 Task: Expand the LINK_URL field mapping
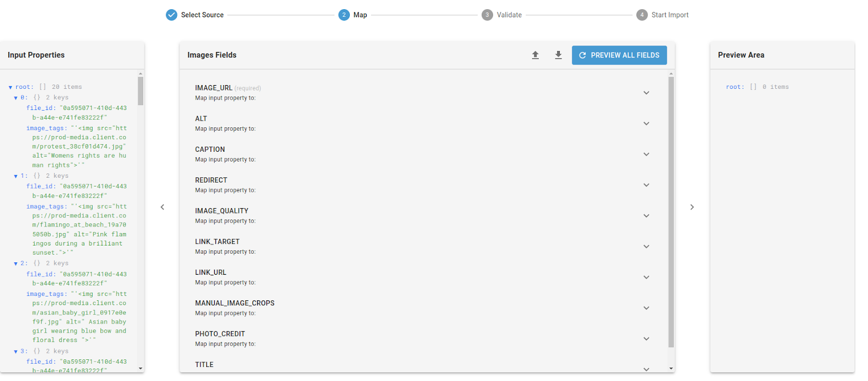646,277
